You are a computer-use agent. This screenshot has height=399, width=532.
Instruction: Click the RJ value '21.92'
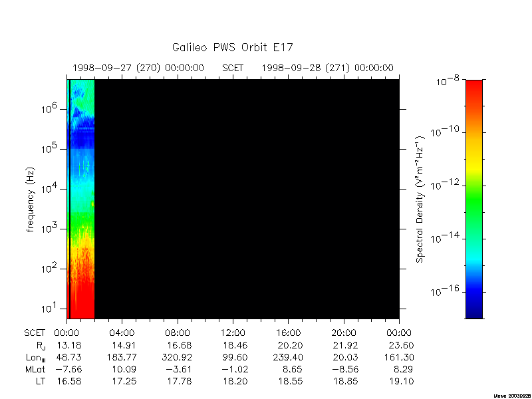(x=346, y=345)
